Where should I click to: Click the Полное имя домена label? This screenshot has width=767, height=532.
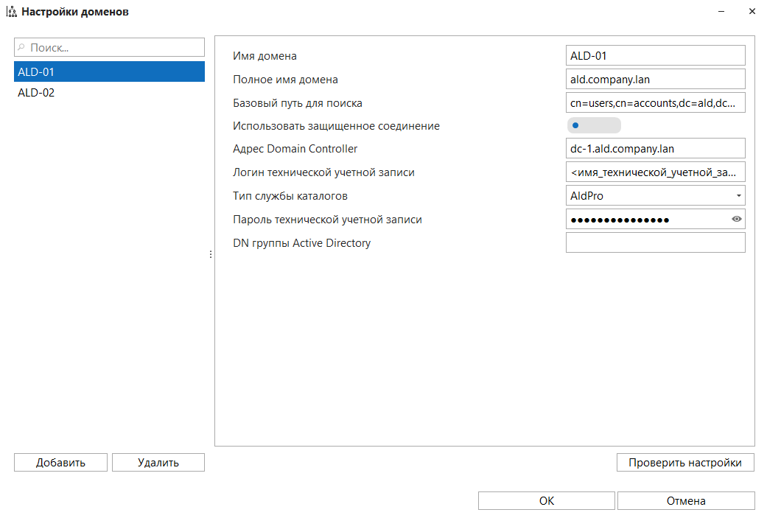point(285,80)
